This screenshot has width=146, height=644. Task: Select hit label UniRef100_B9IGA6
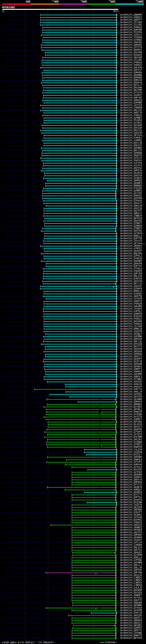(x=131, y=87)
